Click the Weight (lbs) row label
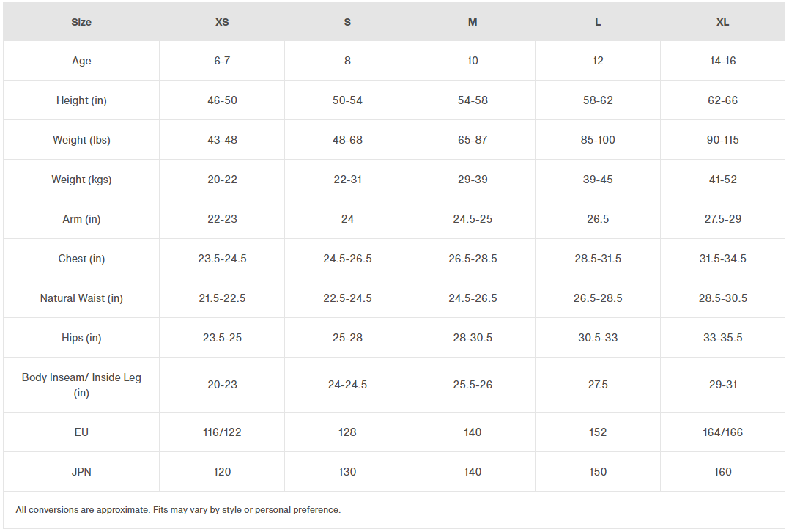This screenshot has width=789, height=532. pos(81,140)
